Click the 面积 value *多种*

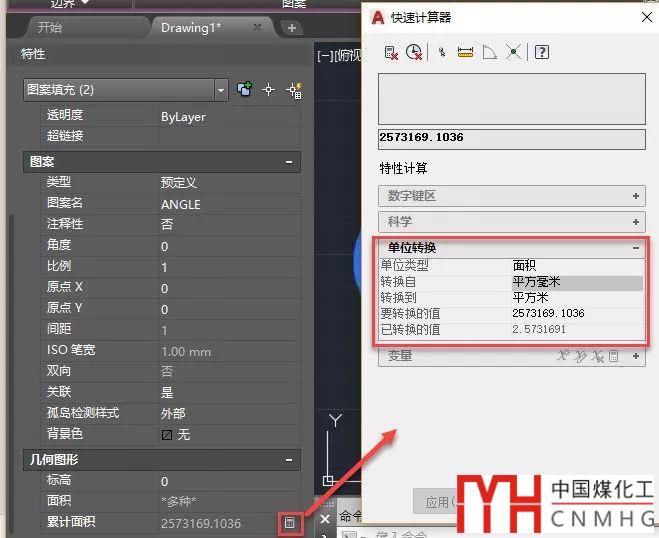(229, 502)
